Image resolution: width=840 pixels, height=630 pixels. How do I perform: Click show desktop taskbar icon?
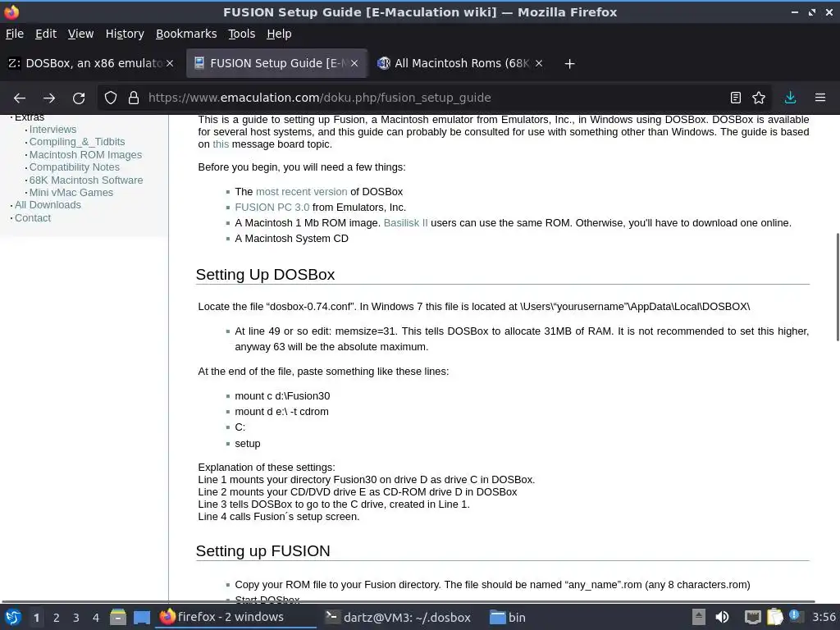click(141, 617)
